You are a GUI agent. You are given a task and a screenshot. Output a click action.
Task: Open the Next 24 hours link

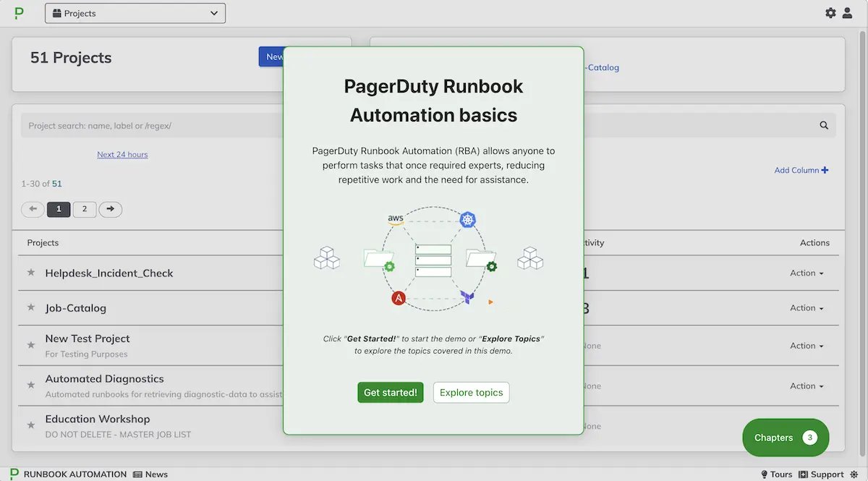[x=122, y=154]
